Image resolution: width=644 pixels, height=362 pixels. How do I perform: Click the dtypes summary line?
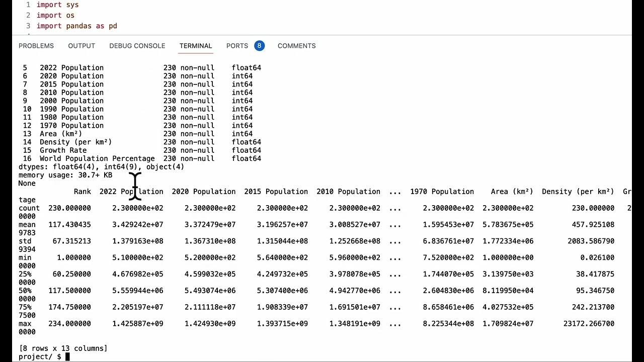(x=101, y=167)
